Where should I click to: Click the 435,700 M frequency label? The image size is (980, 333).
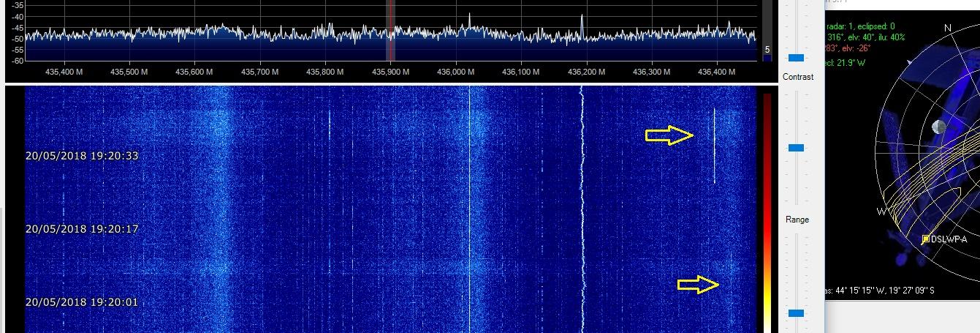(259, 72)
